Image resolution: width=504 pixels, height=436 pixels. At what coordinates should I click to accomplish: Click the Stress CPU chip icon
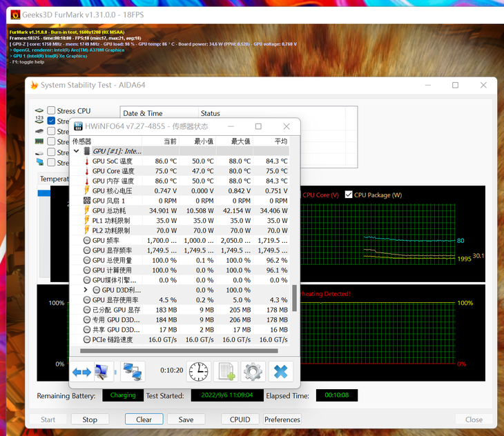click(x=39, y=110)
